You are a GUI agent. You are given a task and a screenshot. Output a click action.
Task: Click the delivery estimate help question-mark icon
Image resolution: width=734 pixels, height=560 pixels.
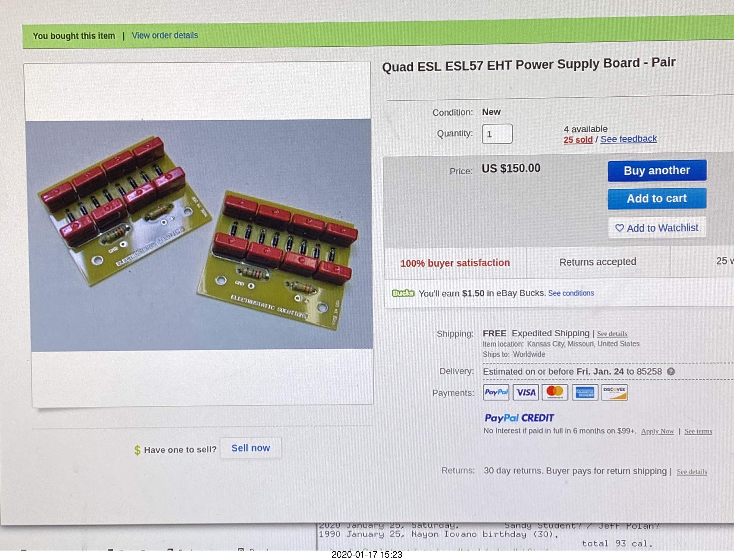click(671, 371)
